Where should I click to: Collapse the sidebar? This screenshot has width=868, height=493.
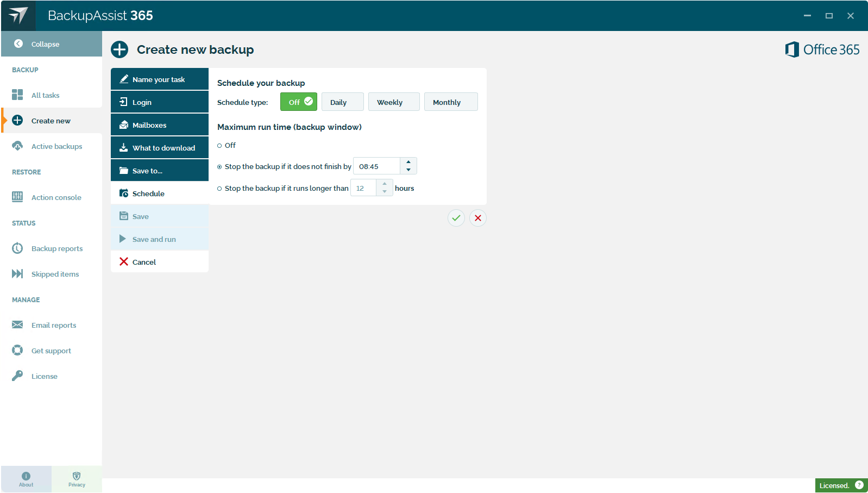click(52, 43)
